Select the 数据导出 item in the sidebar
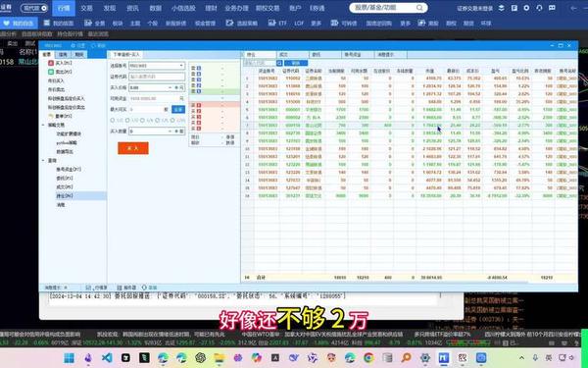 [x=65, y=152]
